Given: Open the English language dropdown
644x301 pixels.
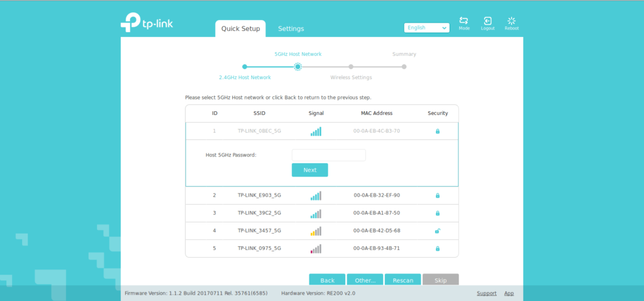Looking at the screenshot, I should [427, 28].
